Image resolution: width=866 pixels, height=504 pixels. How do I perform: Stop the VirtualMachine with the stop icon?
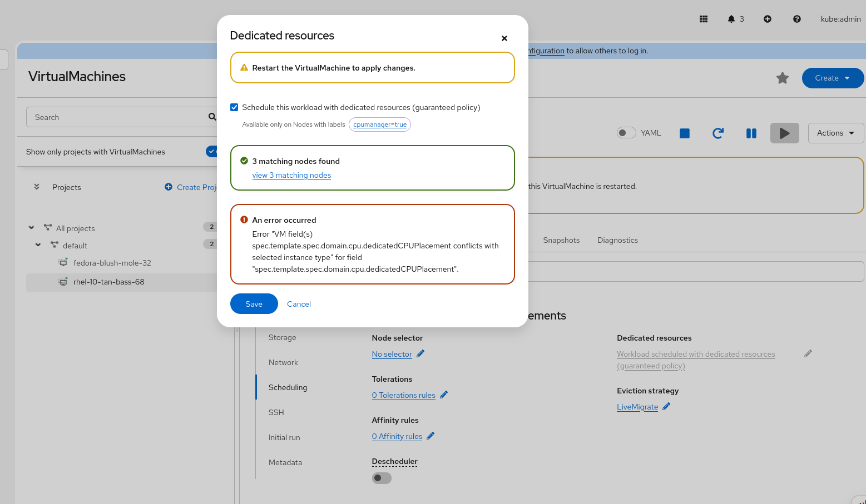point(685,133)
